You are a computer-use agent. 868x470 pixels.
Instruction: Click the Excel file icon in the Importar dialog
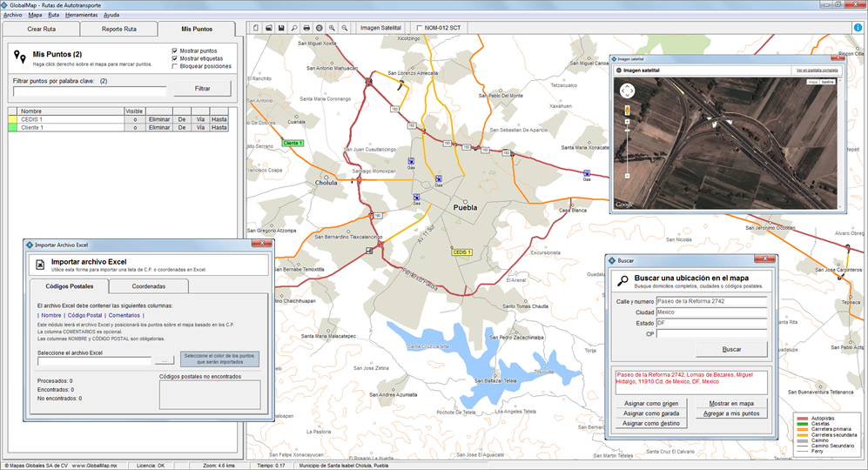coord(40,265)
